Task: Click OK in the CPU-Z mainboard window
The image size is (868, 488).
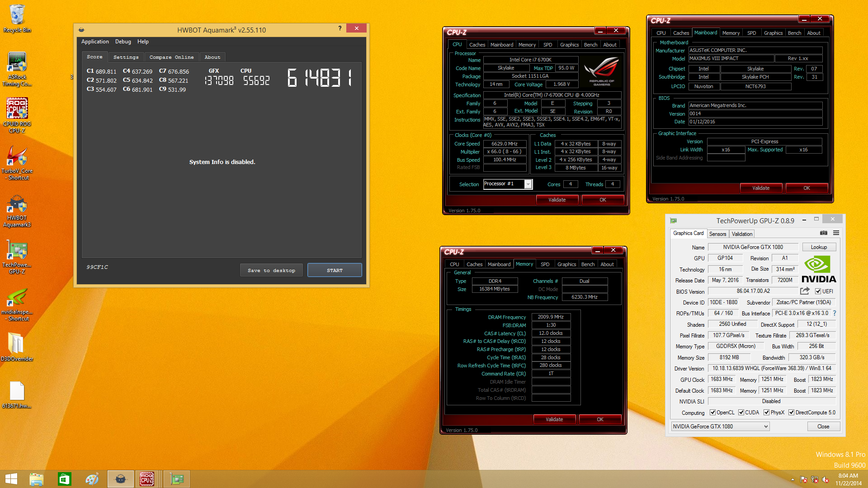Action: click(x=807, y=188)
